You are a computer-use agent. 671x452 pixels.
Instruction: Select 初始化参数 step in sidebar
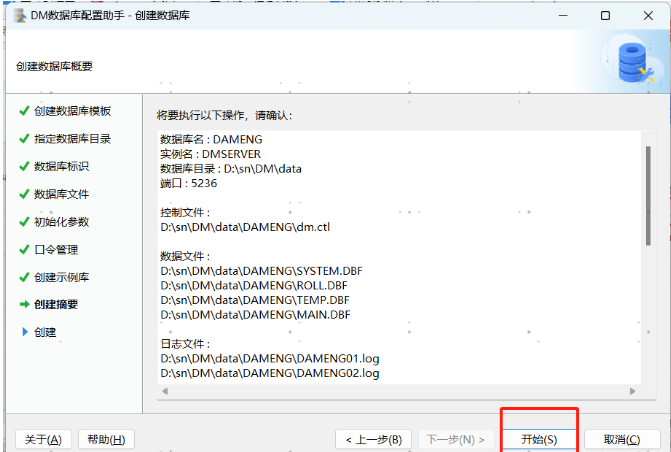pos(62,222)
